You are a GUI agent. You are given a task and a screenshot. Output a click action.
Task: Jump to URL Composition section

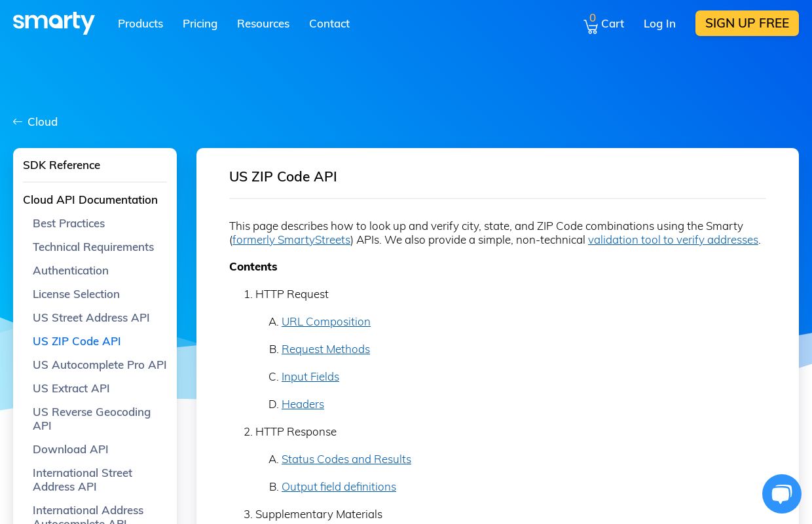pos(326,322)
